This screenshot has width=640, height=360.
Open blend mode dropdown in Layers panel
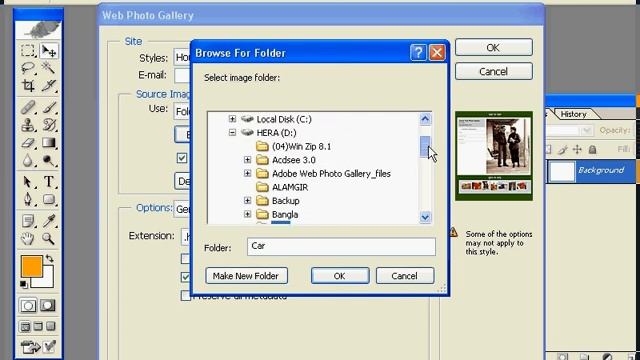point(587,131)
